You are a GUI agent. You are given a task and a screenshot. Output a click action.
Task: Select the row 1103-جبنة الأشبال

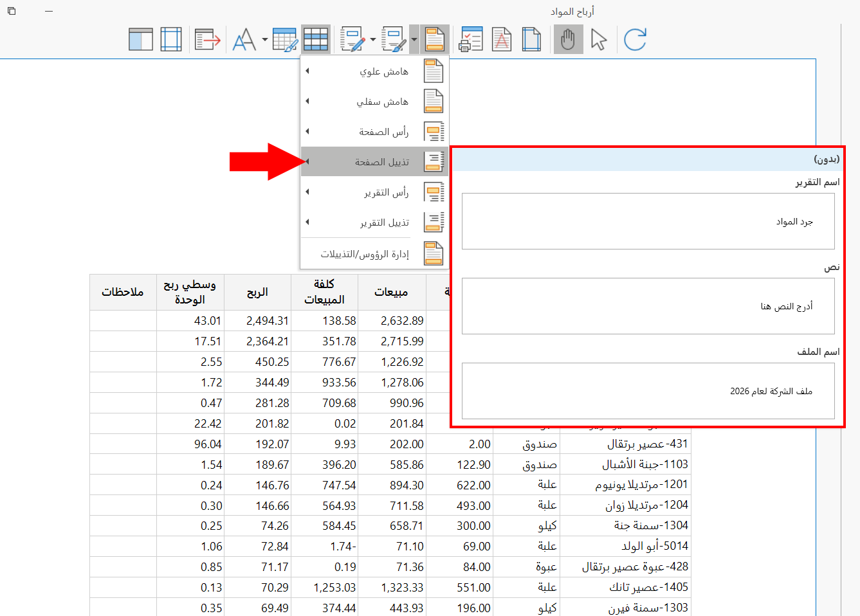[x=390, y=464]
